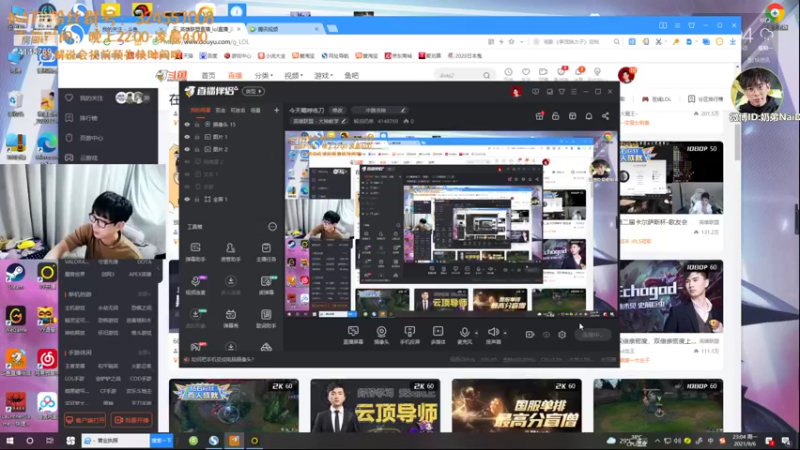The image size is (800, 450).
Task: Click the Douyu search magnifier icon
Action: (x=487, y=76)
